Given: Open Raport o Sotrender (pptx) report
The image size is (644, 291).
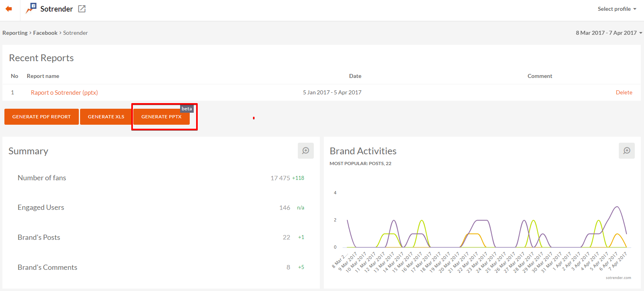Looking at the screenshot, I should click(x=64, y=92).
